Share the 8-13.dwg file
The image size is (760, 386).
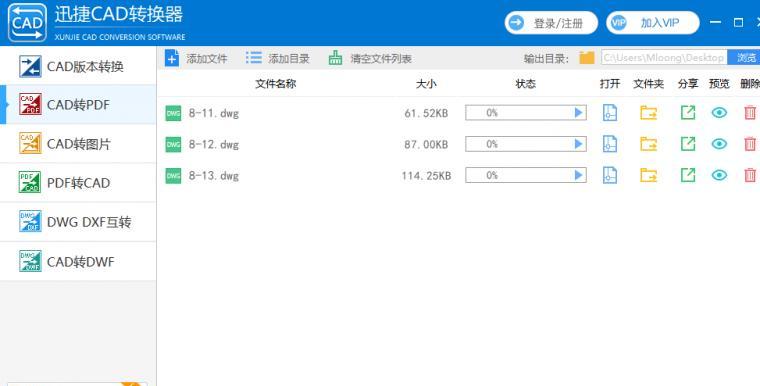pos(688,175)
